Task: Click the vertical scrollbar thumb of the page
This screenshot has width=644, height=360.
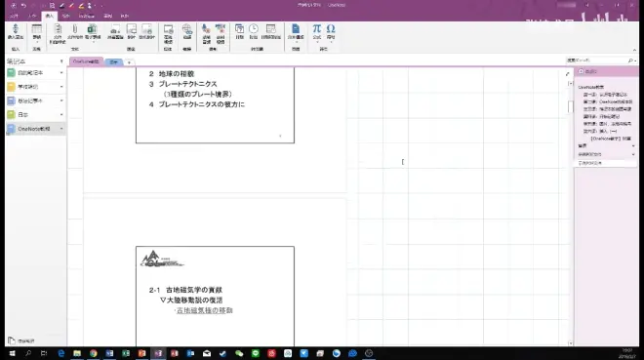Action: pos(571,106)
